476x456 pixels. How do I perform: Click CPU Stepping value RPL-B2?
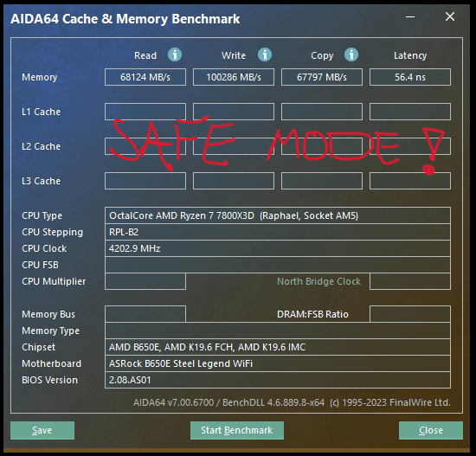point(278,232)
